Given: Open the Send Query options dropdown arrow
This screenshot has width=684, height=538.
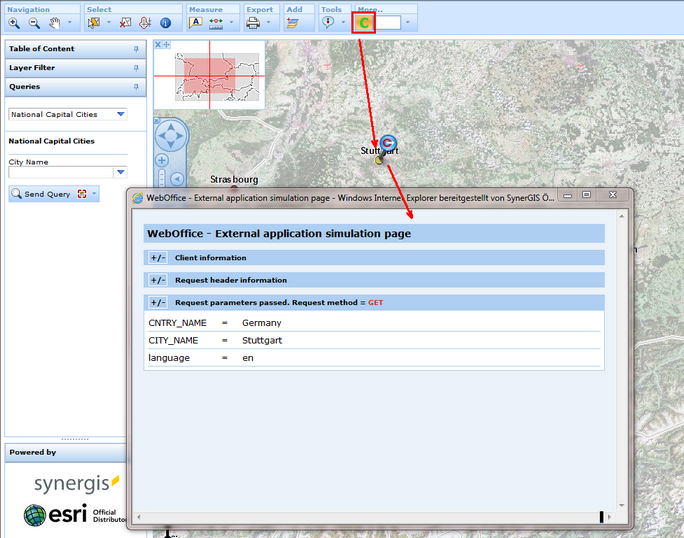Looking at the screenshot, I should tap(94, 193).
